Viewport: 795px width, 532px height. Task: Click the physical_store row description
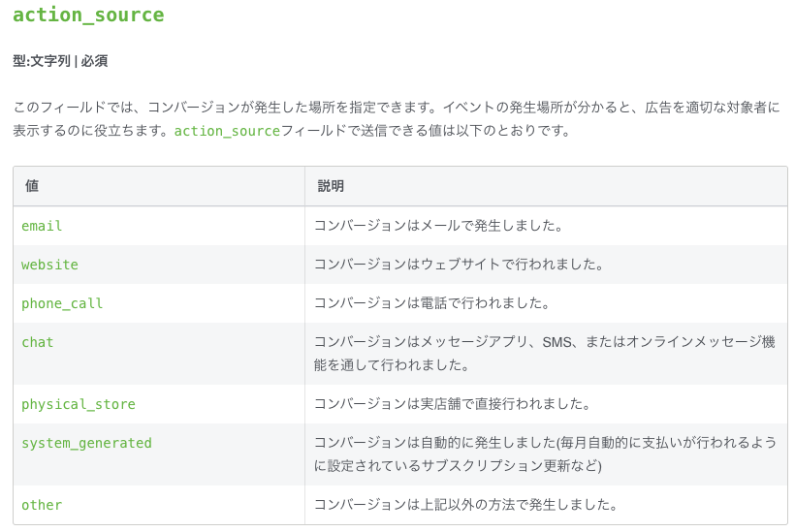[452, 404]
